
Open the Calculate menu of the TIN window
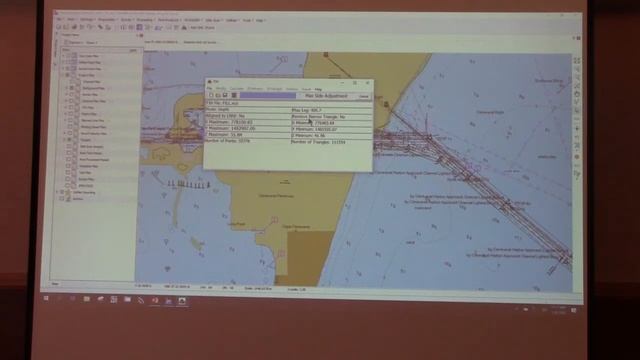[237, 89]
